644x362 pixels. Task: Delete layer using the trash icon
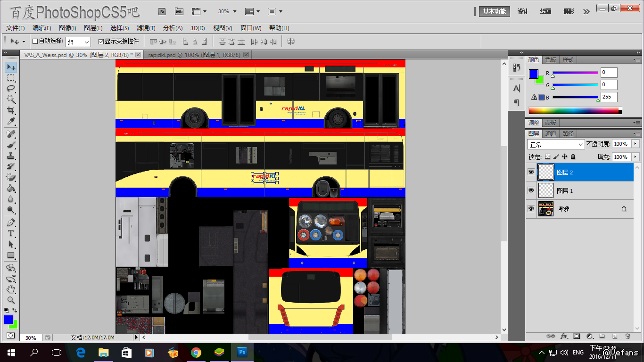click(627, 336)
